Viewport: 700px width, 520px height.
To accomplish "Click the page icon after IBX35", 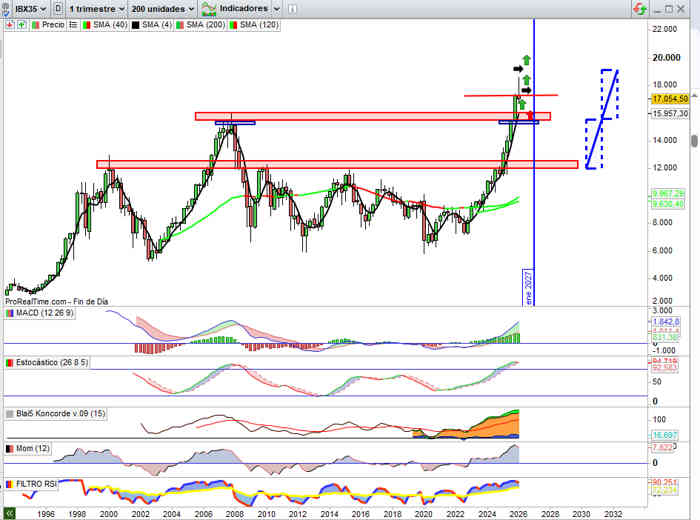I will 59,7.
